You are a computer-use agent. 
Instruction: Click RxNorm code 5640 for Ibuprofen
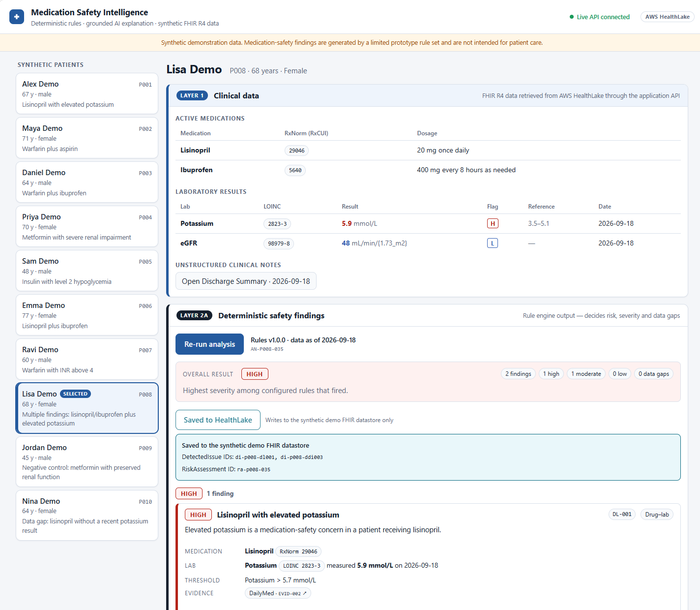[295, 170]
